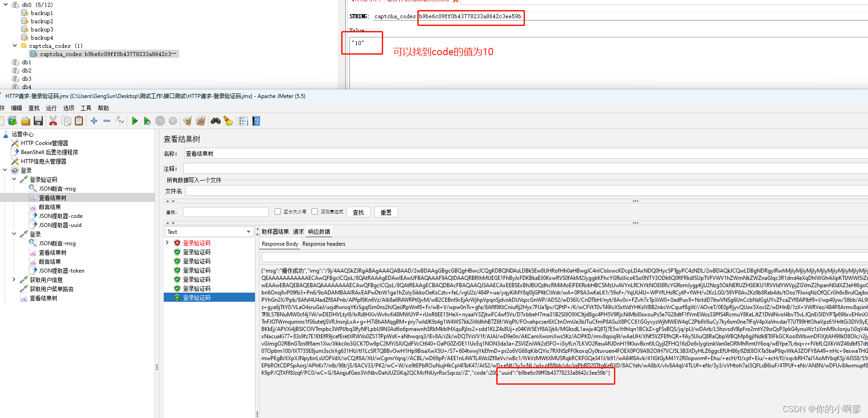This screenshot has width=868, height=418.
Task: Select the db1 database node
Action: tap(26, 62)
